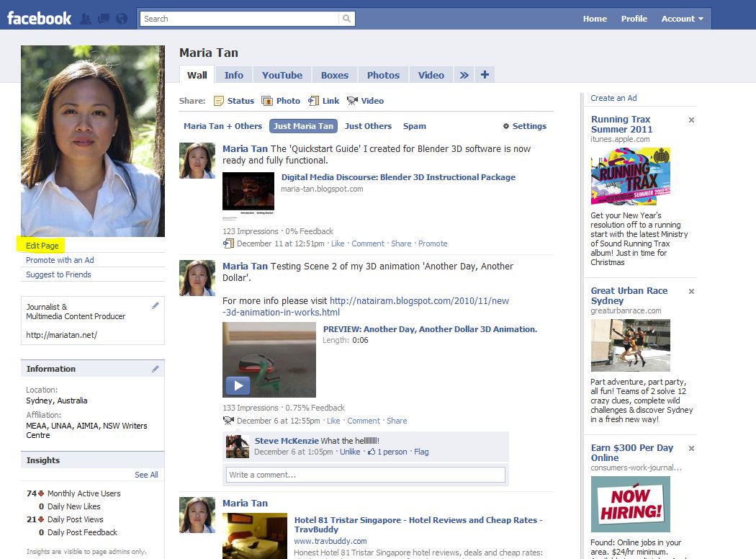Share a Link
756x559 pixels.
click(330, 101)
